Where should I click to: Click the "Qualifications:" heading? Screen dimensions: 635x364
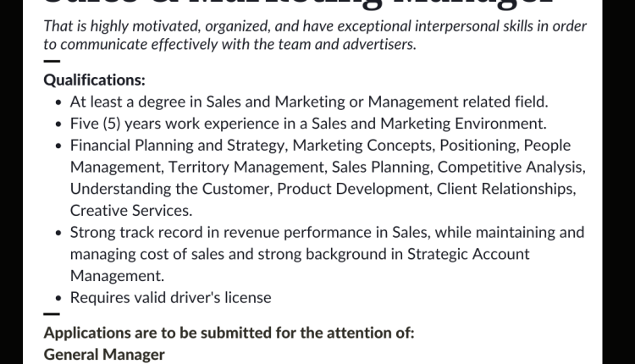[94, 81]
